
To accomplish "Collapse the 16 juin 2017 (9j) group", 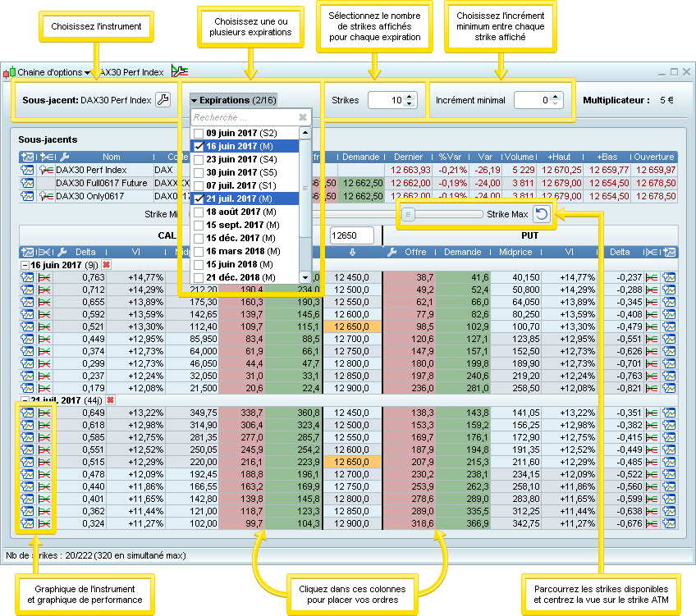I will click(x=24, y=266).
